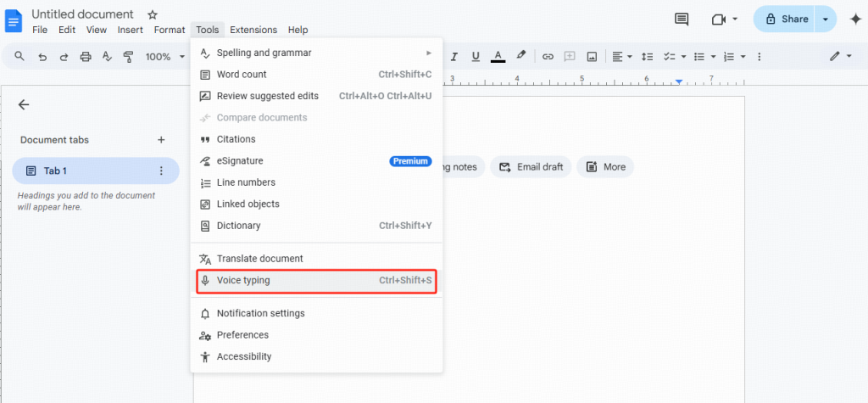Open the Gemini sparkle icon

point(855,20)
